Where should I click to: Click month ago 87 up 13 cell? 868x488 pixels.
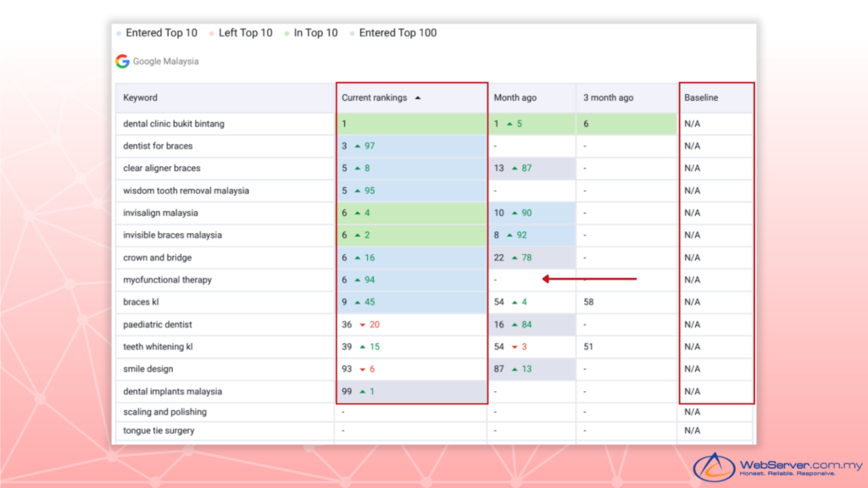point(532,369)
